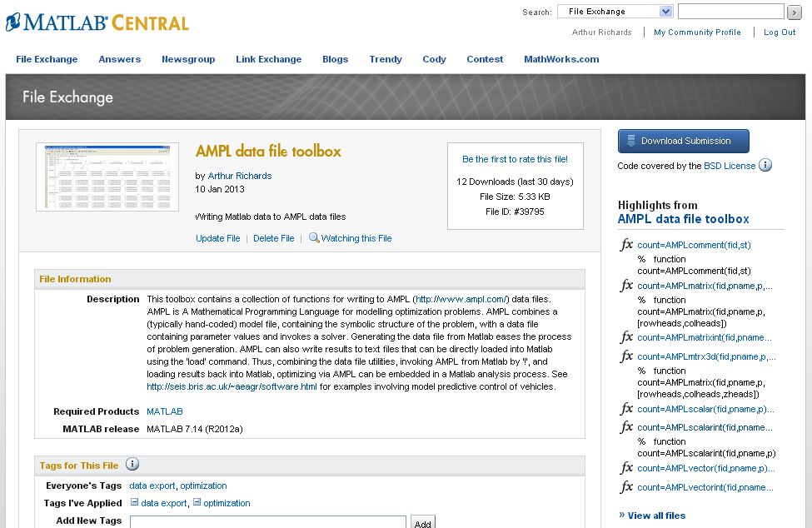Open the Search File Exchange dropdown
This screenshot has height=528, width=812.
point(615,12)
